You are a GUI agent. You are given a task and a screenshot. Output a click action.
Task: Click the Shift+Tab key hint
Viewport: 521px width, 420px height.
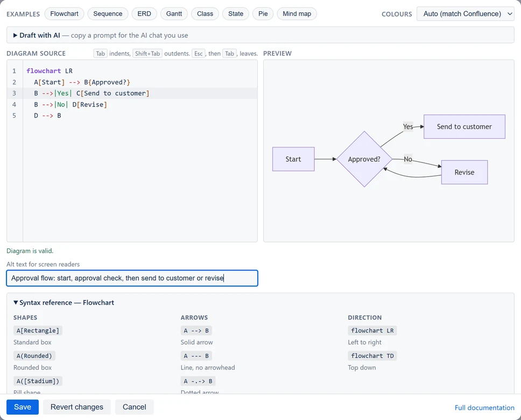click(x=147, y=53)
